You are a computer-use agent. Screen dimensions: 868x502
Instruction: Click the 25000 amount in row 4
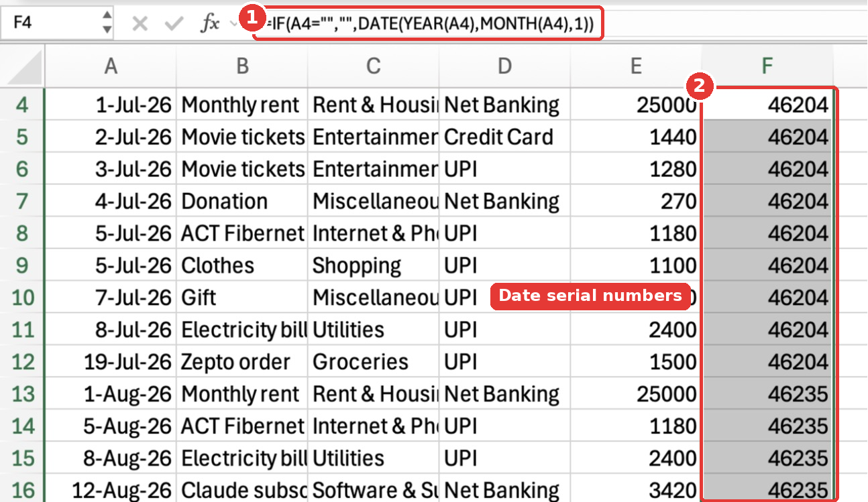636,105
